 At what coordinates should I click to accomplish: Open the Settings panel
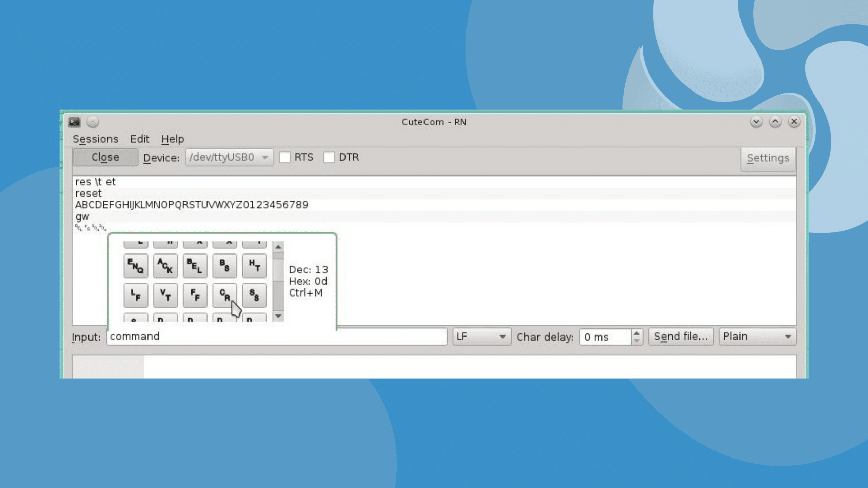(768, 158)
